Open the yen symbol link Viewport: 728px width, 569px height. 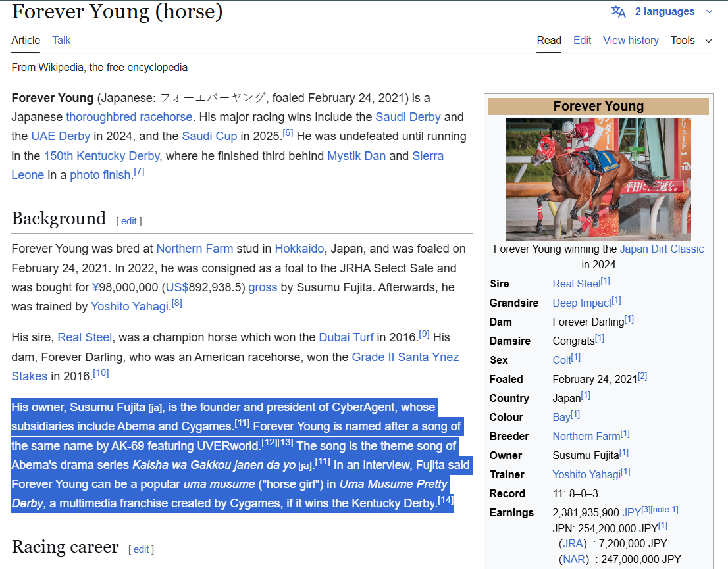(x=95, y=287)
